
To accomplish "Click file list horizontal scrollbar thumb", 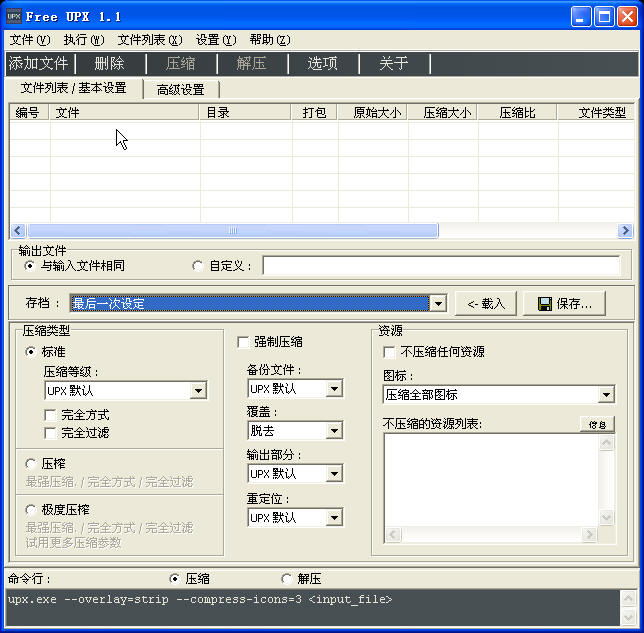I will (232, 230).
